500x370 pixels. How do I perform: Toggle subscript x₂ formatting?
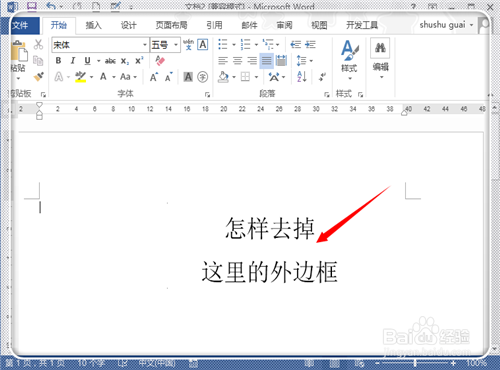[x=125, y=61]
